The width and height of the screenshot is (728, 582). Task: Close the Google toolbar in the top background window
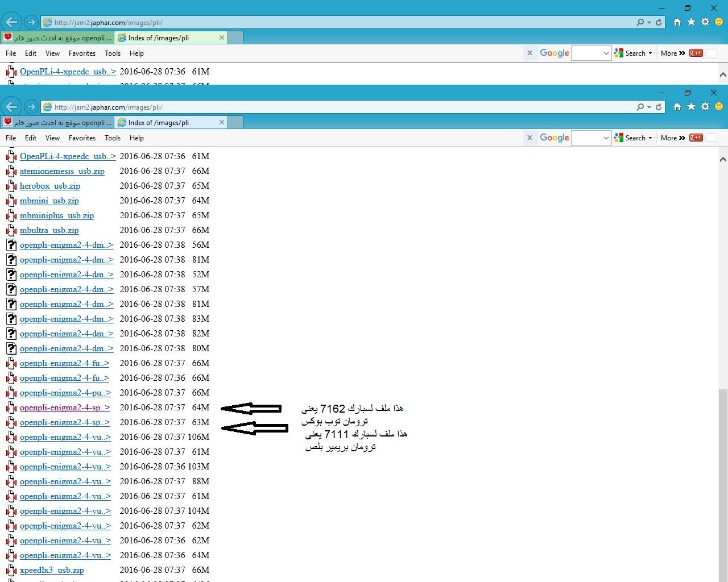click(530, 53)
